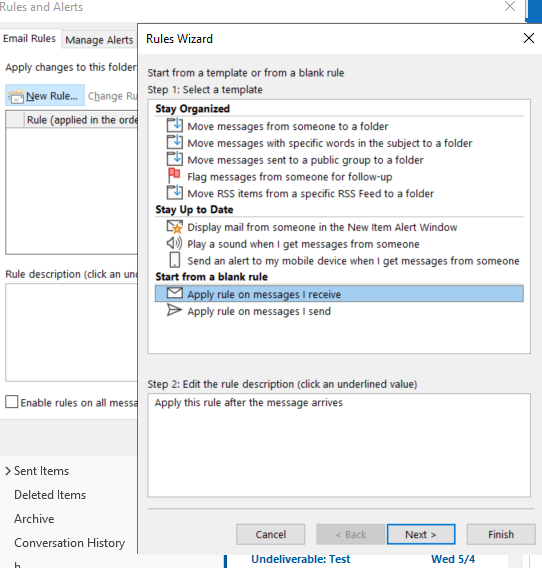
Task: Click the folder-arrow icon for move messages from someone
Action: pos(175,125)
